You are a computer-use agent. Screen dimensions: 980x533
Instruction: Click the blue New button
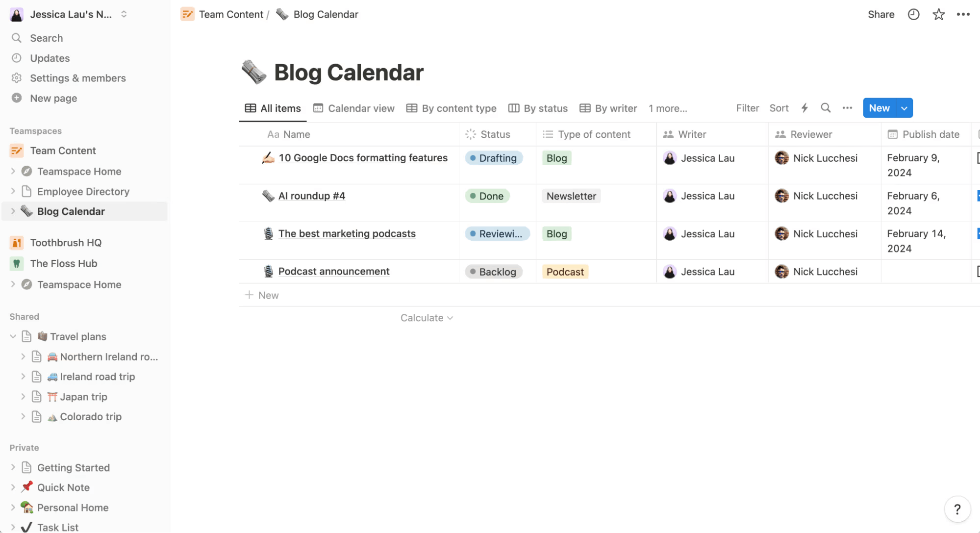879,108
